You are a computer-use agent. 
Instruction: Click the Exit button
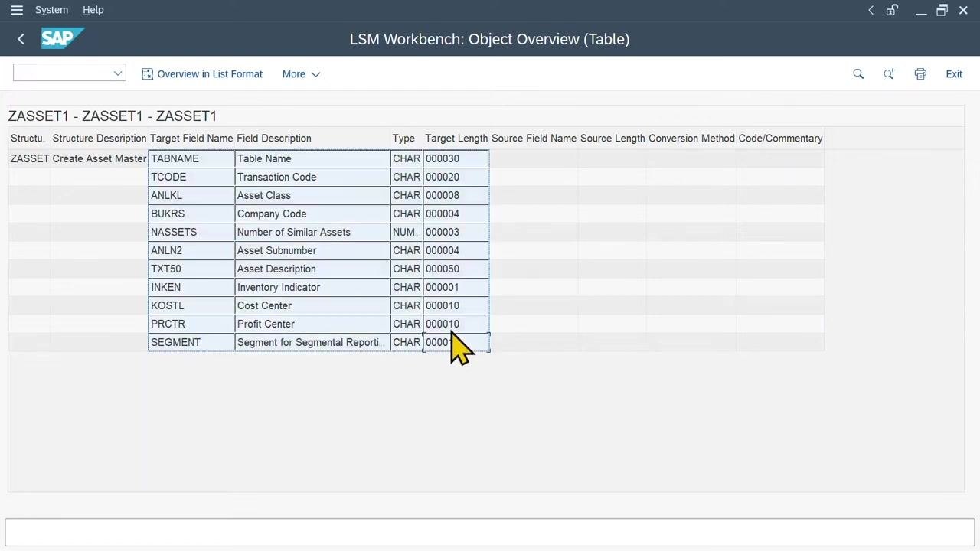(x=954, y=74)
